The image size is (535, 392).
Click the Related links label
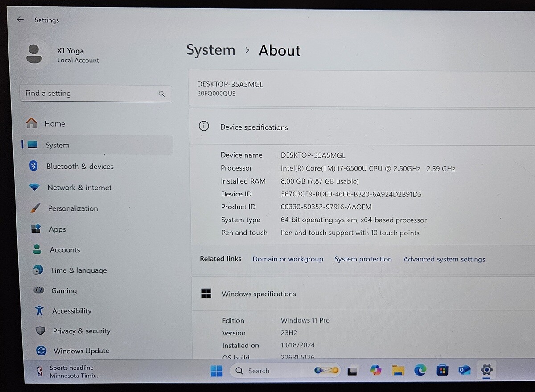(x=221, y=258)
